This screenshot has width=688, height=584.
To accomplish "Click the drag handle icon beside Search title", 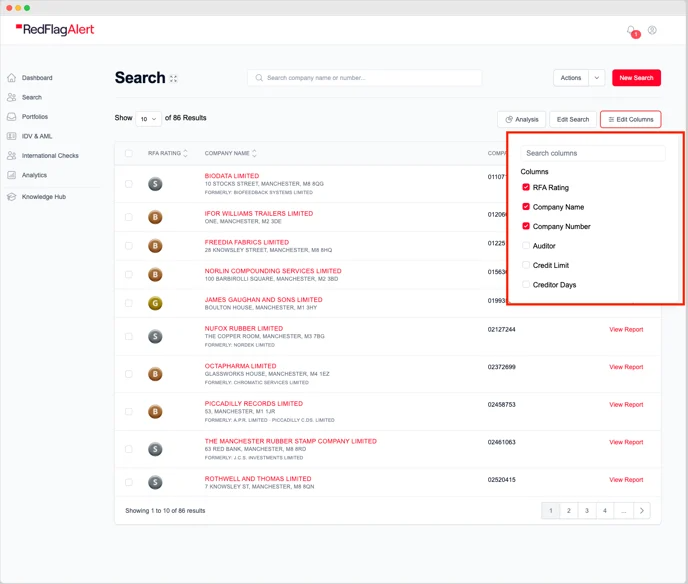I will coord(173,79).
